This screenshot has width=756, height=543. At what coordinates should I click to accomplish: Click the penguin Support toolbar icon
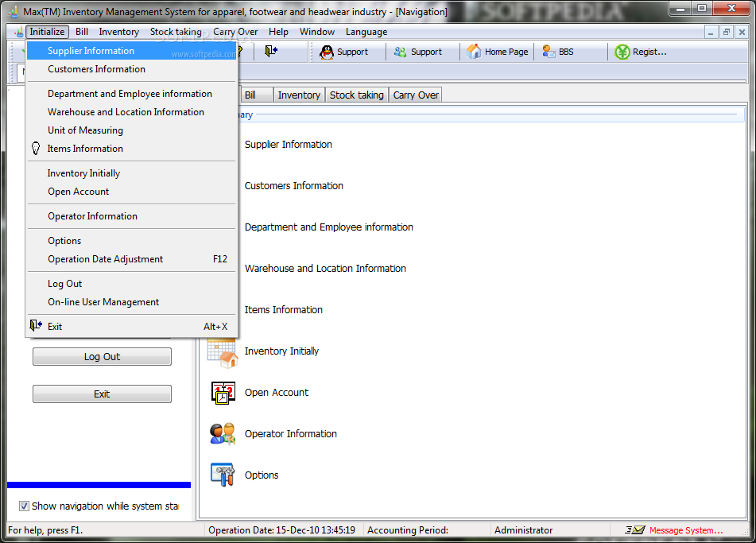coord(327,52)
